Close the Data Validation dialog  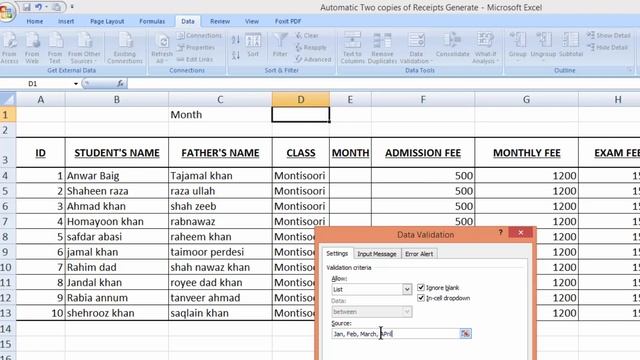(x=521, y=232)
